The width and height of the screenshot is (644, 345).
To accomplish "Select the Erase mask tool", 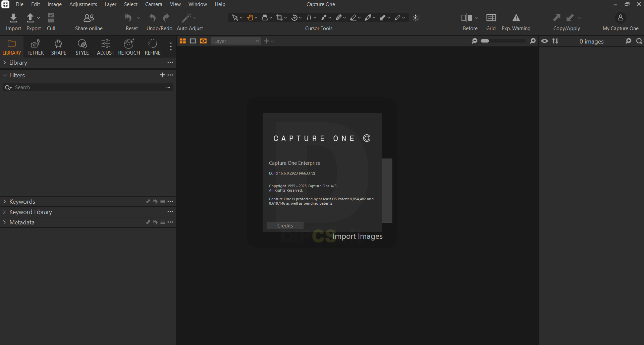I will [x=354, y=18].
